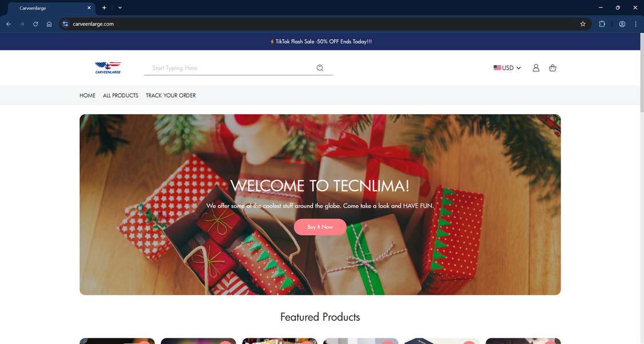
Task: Bookmark this page with the star icon
Action: 583,24
